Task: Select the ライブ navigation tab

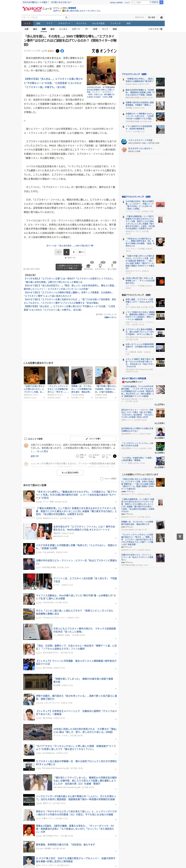Action: point(49,24)
